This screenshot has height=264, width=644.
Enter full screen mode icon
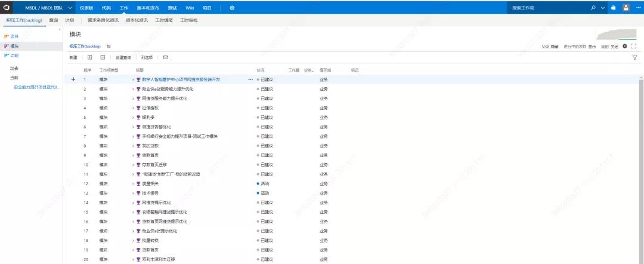634,46
